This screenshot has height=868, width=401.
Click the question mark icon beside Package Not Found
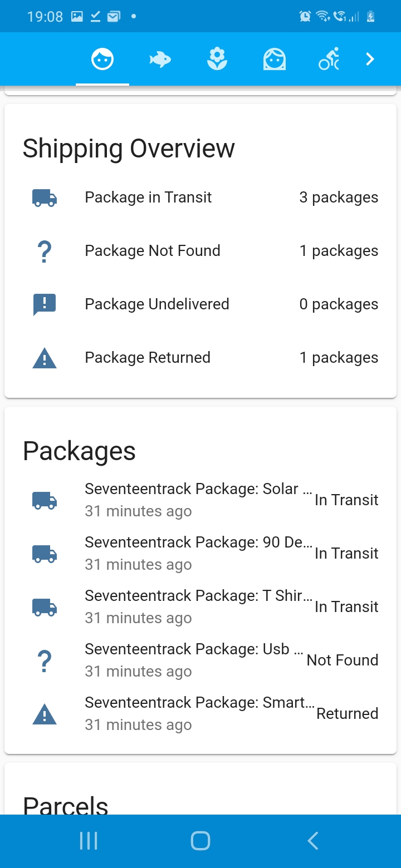tap(44, 251)
